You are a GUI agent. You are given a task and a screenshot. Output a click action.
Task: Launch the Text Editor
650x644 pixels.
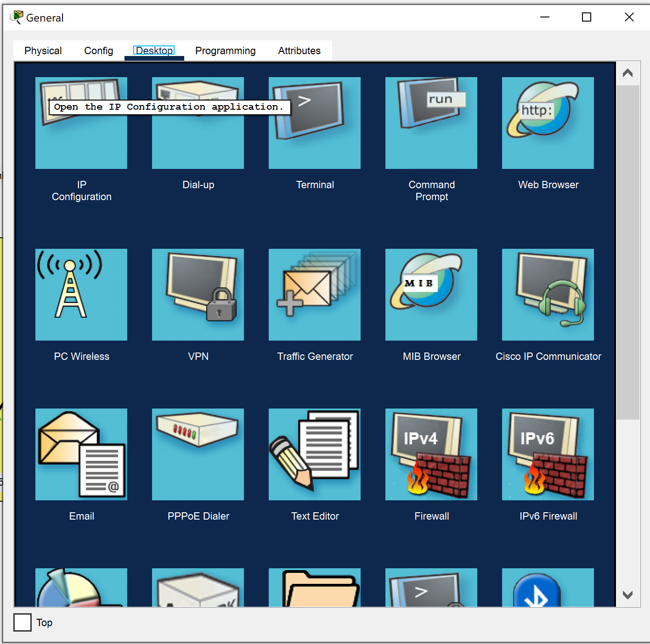pos(315,454)
